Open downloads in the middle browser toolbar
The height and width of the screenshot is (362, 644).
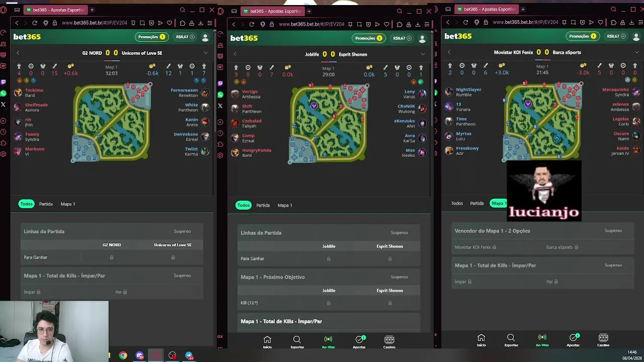click(x=418, y=24)
